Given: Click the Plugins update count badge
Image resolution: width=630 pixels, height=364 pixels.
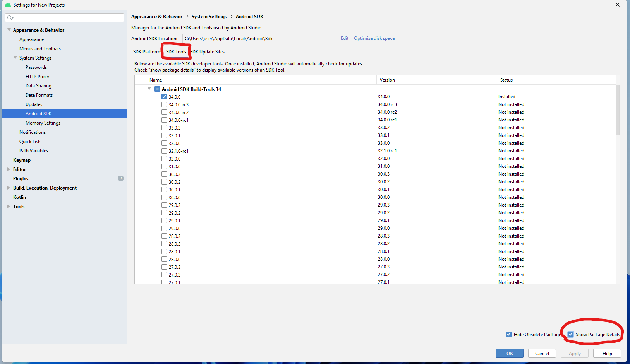Looking at the screenshot, I should click(x=121, y=178).
